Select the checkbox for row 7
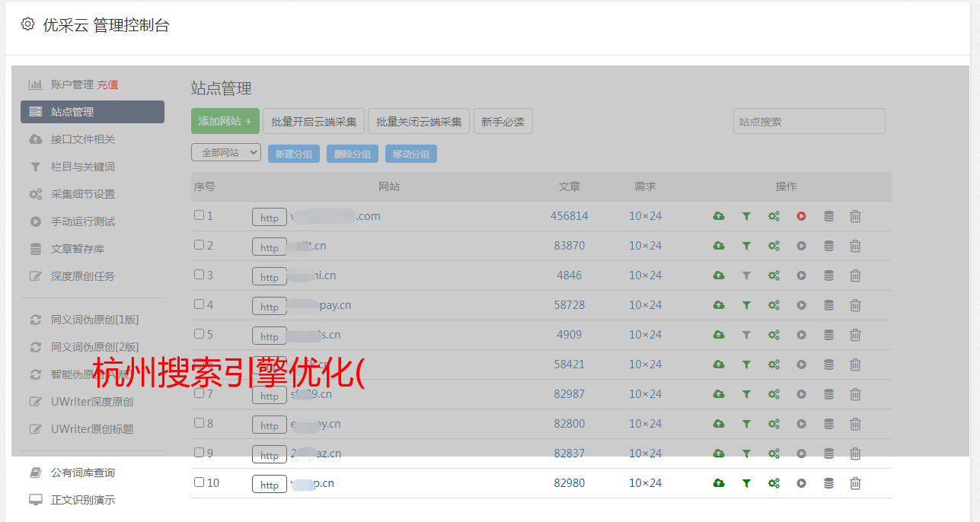The width and height of the screenshot is (980, 522). (x=199, y=393)
